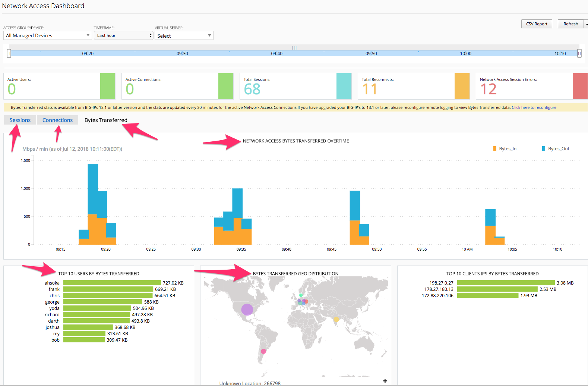Follow the Click here to reconfigure link
Viewport: 588px width, 386px height.
click(534, 107)
